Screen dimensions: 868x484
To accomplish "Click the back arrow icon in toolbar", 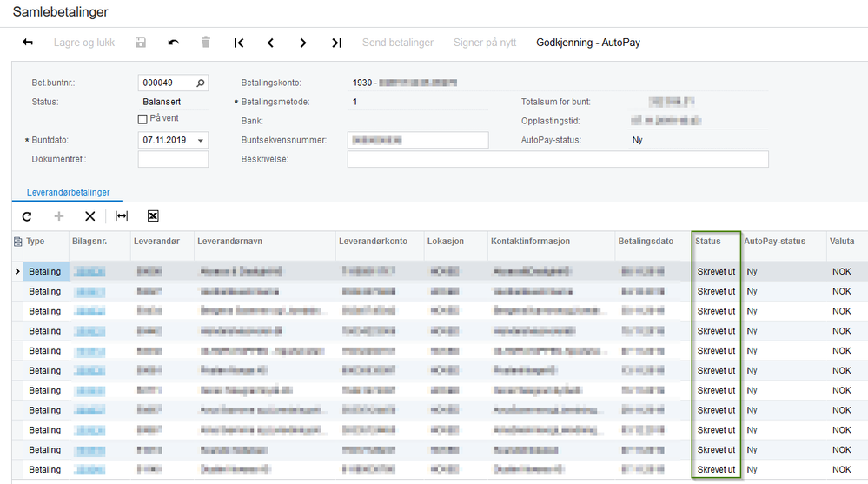I will [28, 43].
